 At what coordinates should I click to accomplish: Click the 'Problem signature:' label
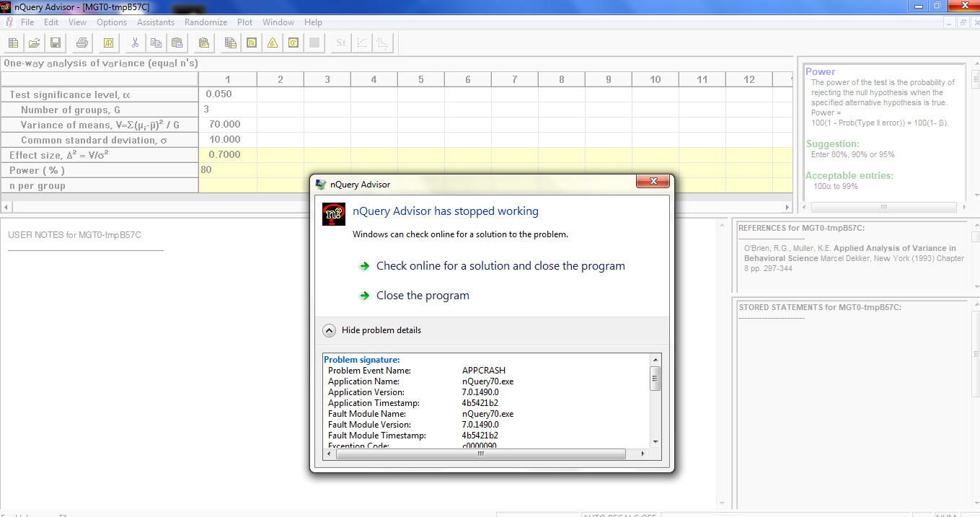pos(361,360)
